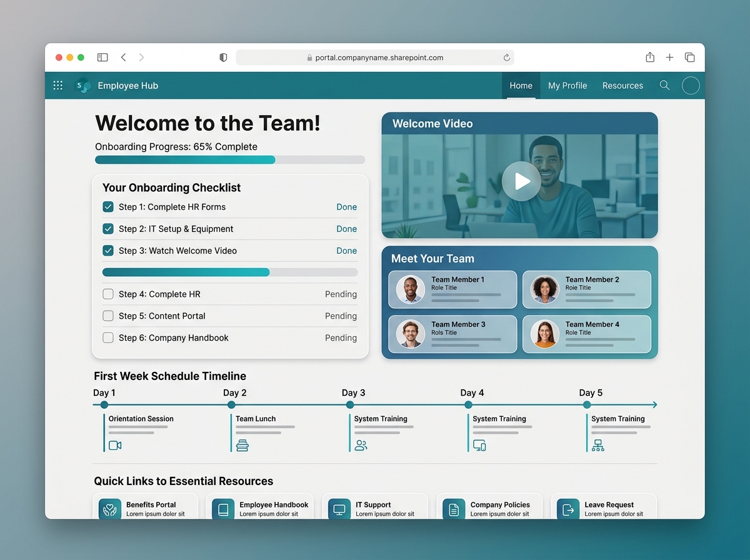Click the Pending status for Step 5
Viewport: 750px width, 560px height.
(x=341, y=316)
